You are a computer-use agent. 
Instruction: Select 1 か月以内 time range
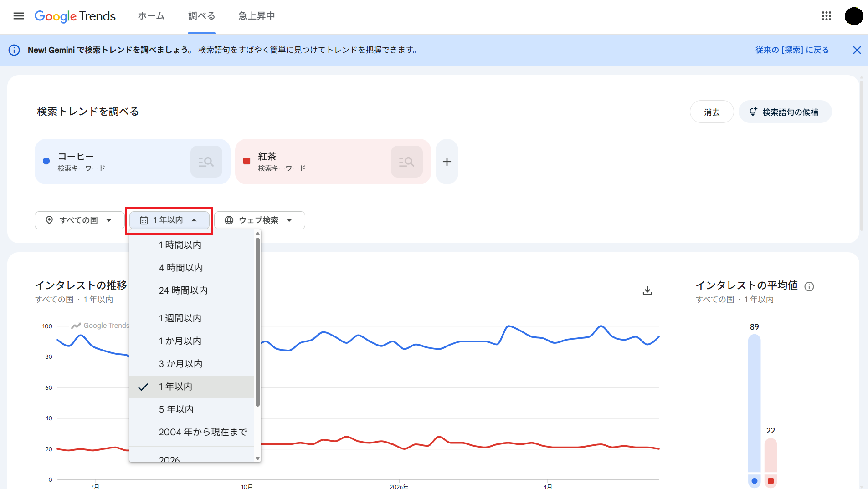point(192,341)
